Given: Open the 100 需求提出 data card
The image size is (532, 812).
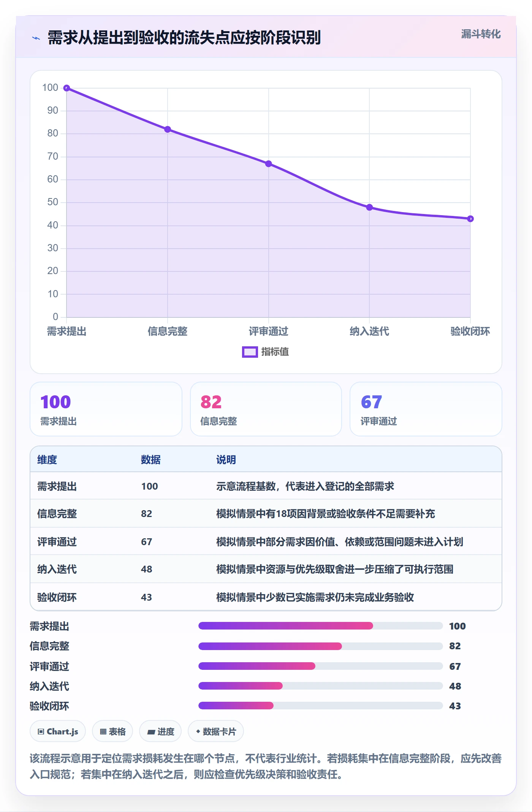Looking at the screenshot, I should [106, 409].
